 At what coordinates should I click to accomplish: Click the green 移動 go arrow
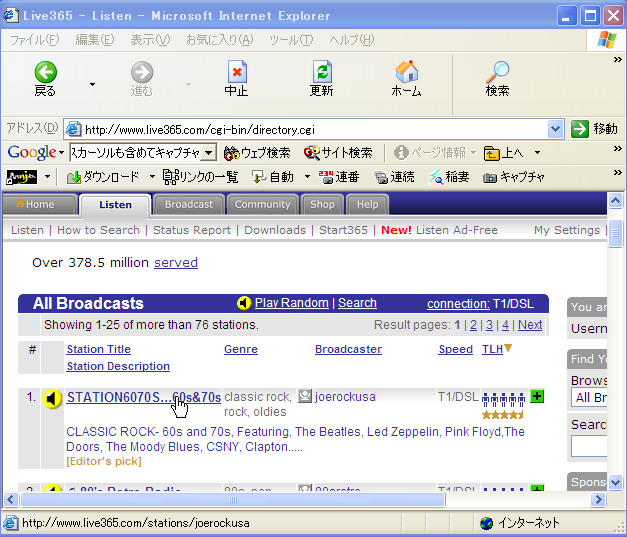coord(579,129)
